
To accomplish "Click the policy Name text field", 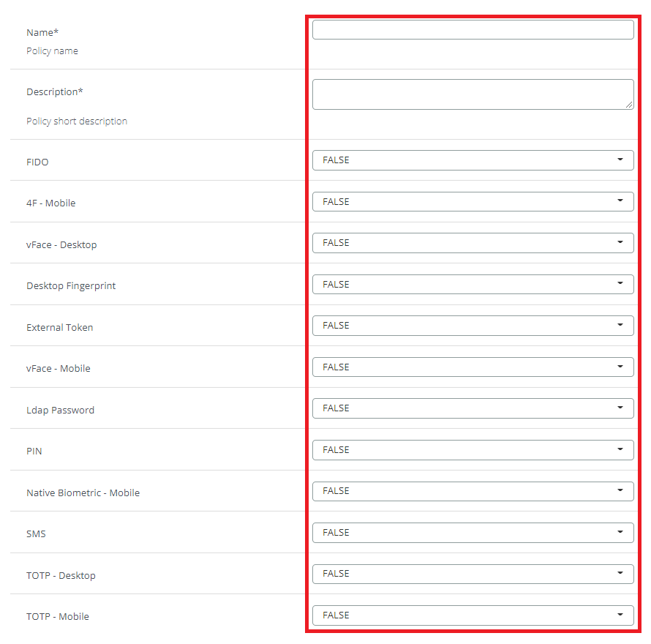I will coord(473,30).
